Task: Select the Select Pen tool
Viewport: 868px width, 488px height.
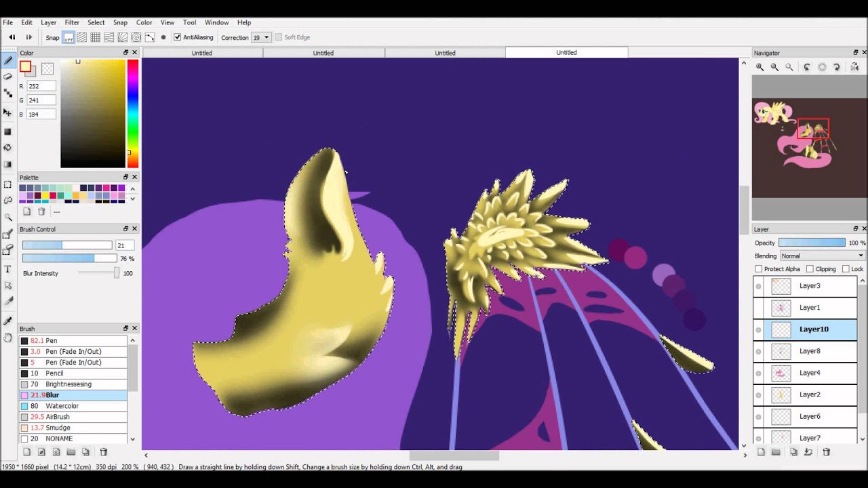Action: [x=8, y=235]
